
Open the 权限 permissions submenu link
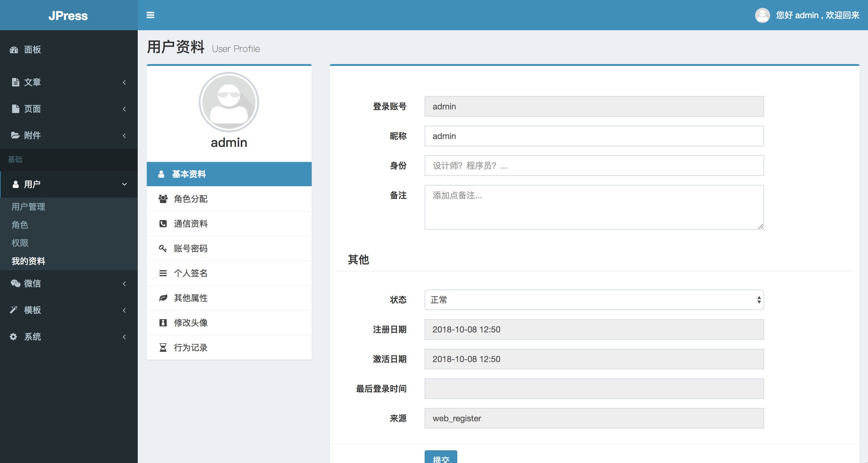click(20, 243)
